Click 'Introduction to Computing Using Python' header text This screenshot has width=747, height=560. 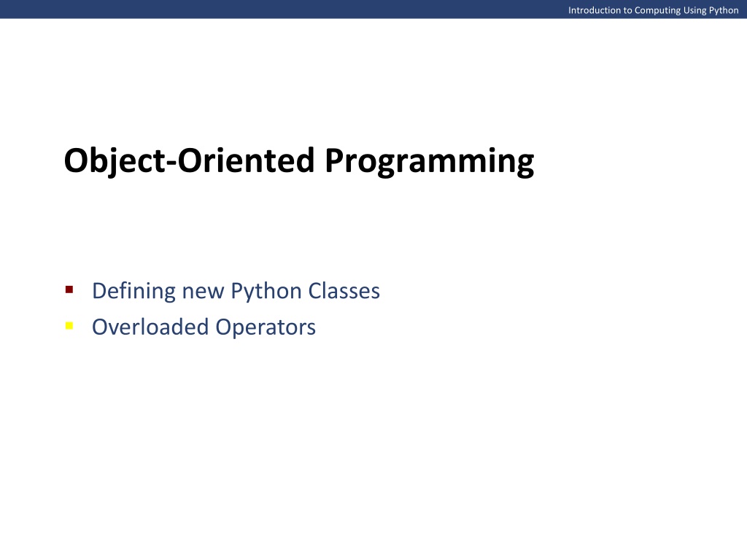(653, 10)
